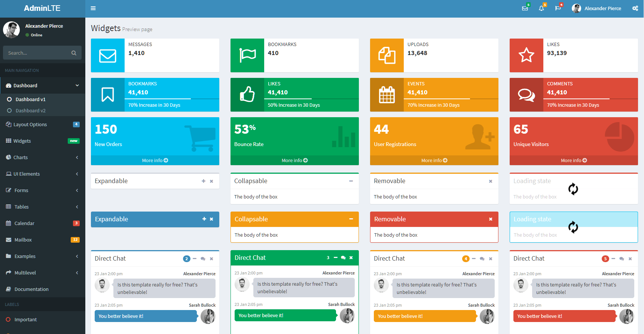Click the bookmark icon in blue Bookmarks box
Viewport: 644px width, 334px height.
[108, 95]
